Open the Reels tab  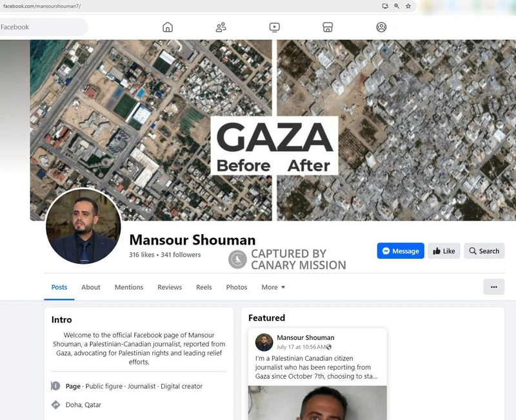point(204,287)
